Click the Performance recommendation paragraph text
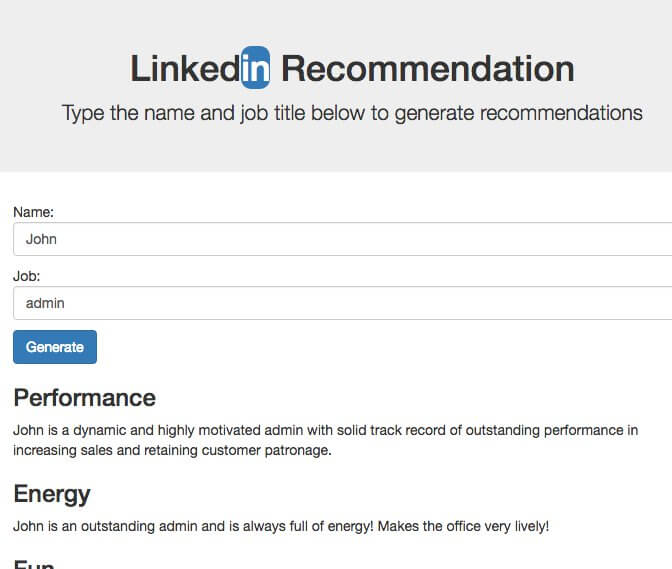Viewport: 672px width, 569px height. pos(326,440)
